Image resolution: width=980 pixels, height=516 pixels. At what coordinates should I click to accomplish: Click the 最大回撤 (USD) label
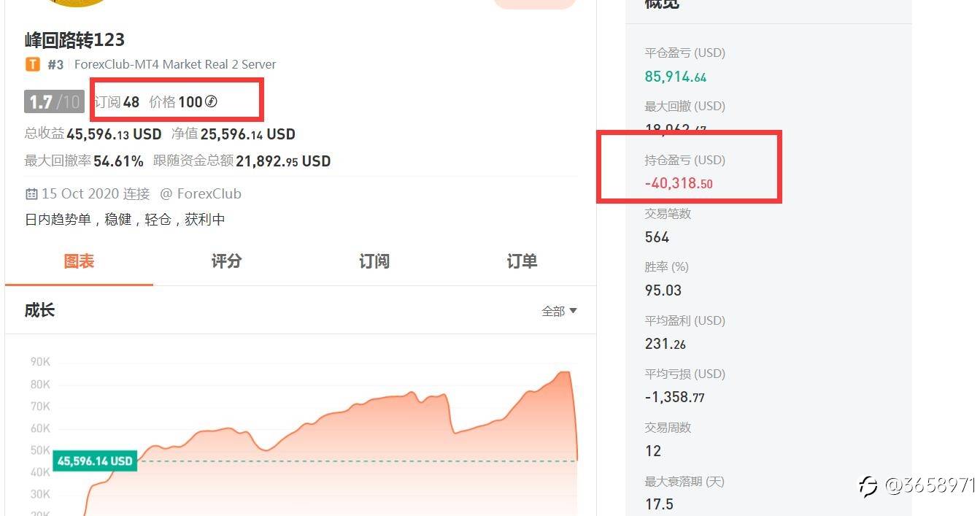pyautogui.click(x=684, y=107)
